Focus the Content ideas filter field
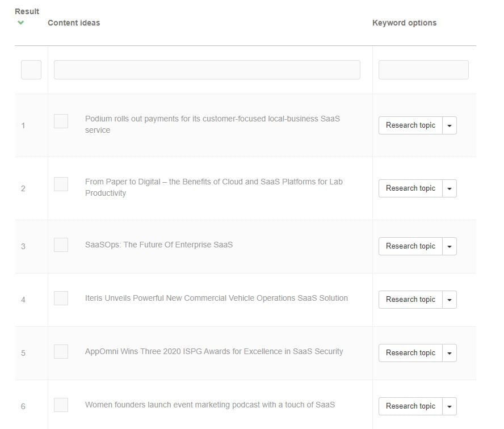504x429 pixels. [x=207, y=70]
